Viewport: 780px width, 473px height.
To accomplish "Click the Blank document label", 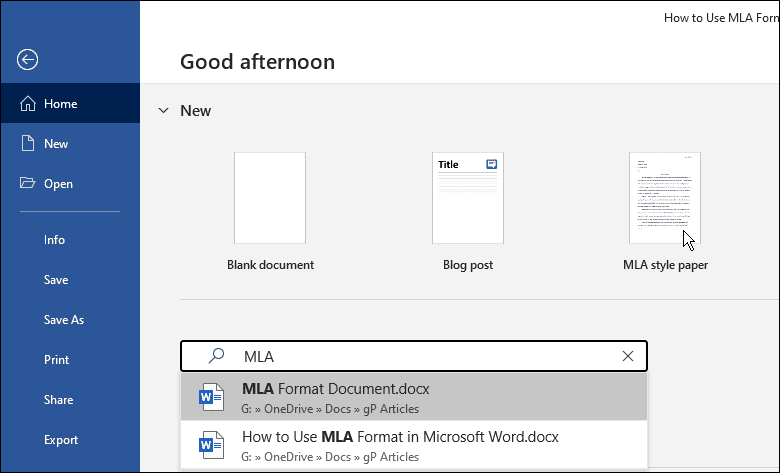I will pyautogui.click(x=270, y=265).
